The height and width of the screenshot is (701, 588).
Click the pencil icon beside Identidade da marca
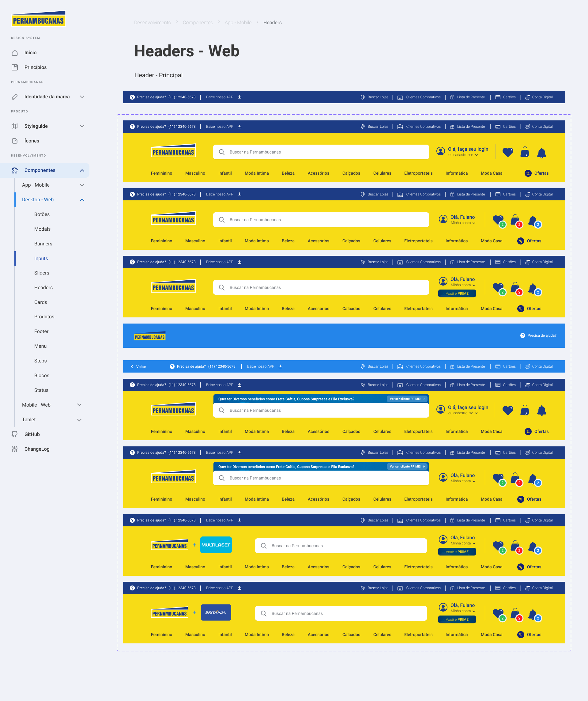tap(15, 97)
